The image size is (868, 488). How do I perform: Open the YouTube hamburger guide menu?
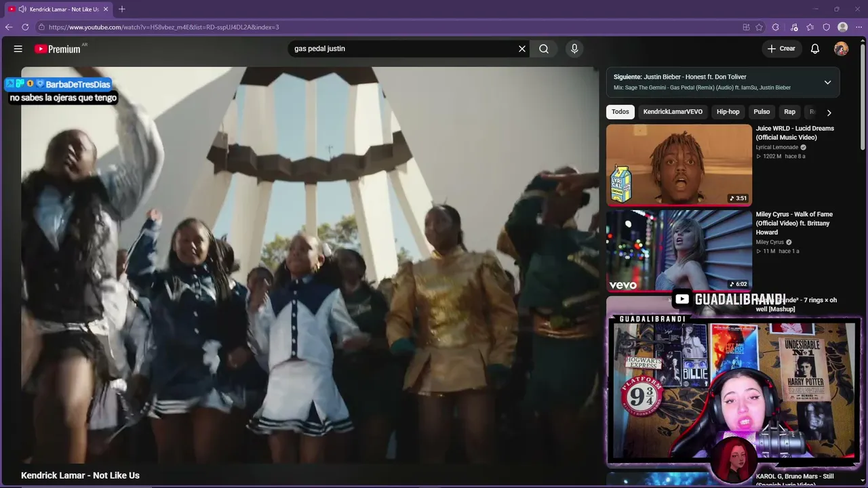[x=18, y=49]
